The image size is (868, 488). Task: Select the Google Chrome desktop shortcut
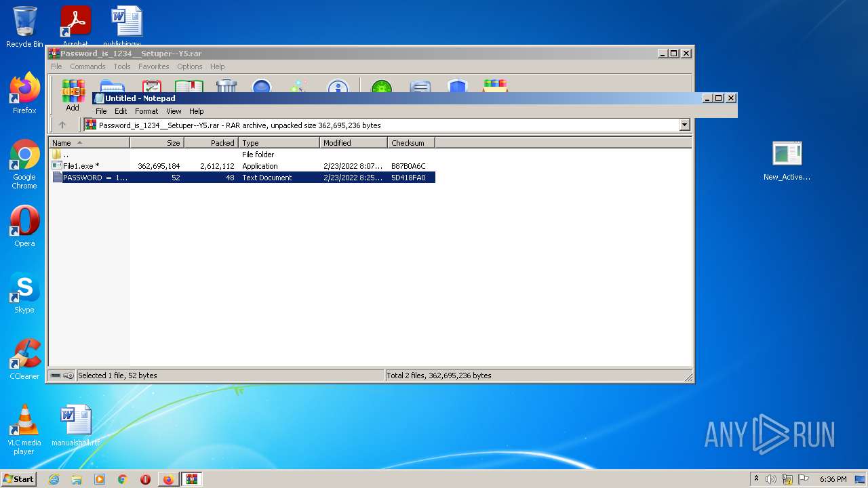24,165
